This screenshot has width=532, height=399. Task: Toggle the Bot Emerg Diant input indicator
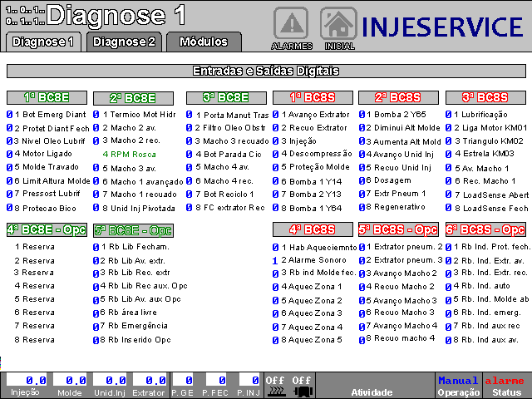[x=10, y=114]
